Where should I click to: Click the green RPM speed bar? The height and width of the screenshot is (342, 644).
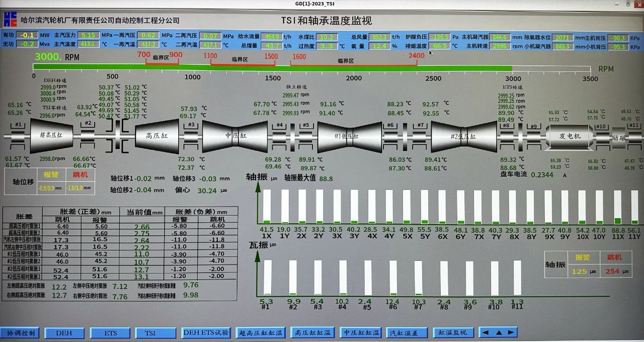(272, 68)
